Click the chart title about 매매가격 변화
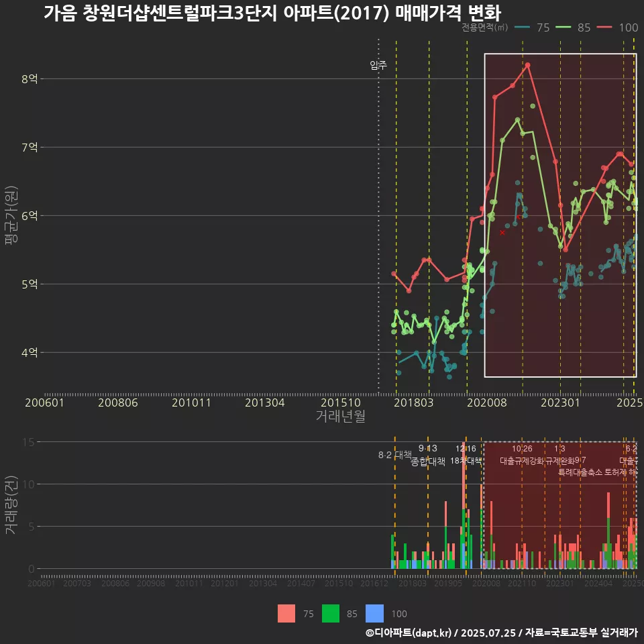Viewport: 644px width, 644px height. tap(272, 13)
